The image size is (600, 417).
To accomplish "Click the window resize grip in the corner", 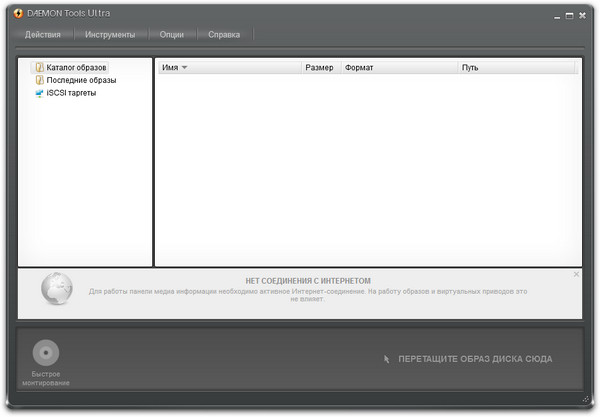I will click(585, 399).
